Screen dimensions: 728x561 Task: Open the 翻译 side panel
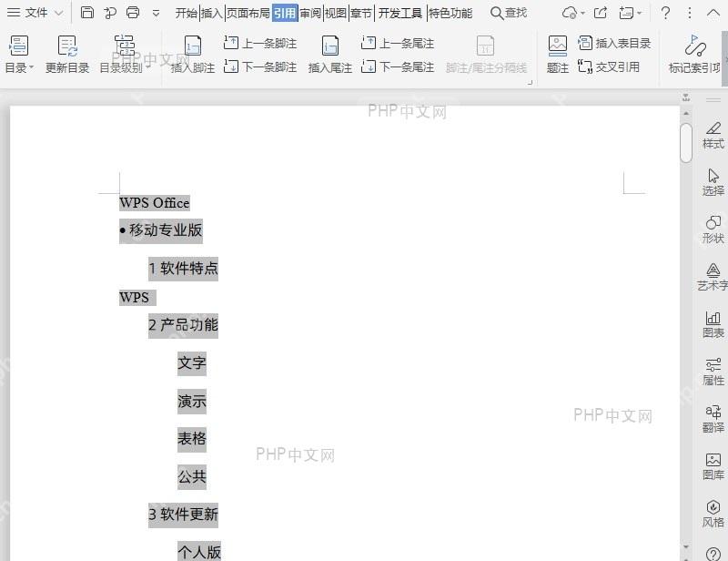pyautogui.click(x=713, y=419)
